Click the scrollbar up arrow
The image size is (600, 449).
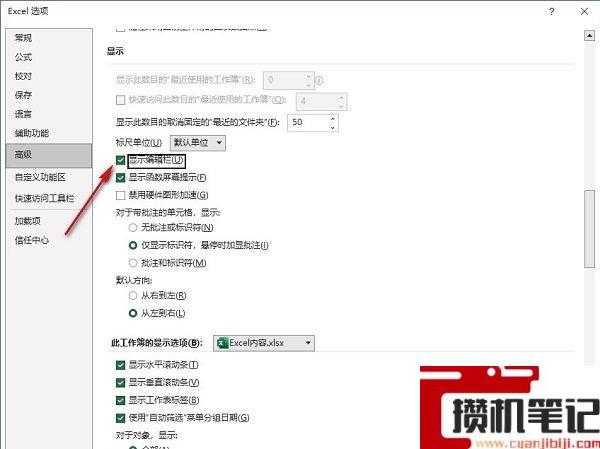click(589, 36)
